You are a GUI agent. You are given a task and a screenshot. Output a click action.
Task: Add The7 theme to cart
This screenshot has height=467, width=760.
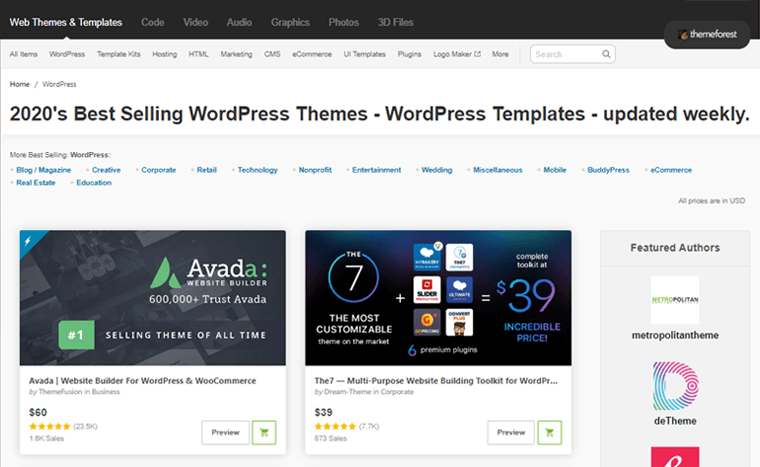click(549, 432)
